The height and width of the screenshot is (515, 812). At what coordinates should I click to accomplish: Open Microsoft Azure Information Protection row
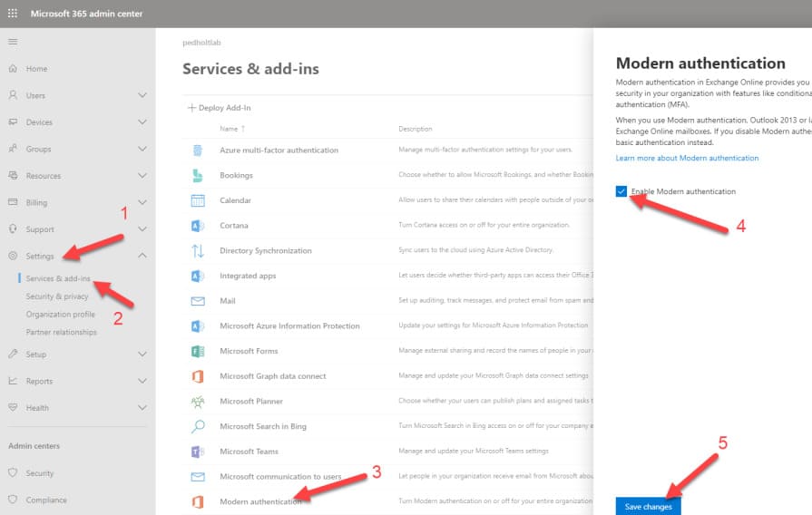(387, 326)
